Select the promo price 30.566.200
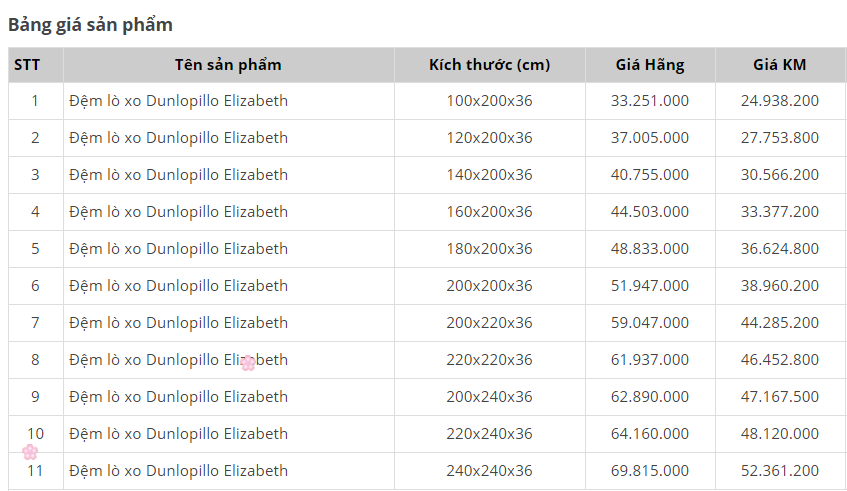This screenshot has width=847, height=491. 780,174
